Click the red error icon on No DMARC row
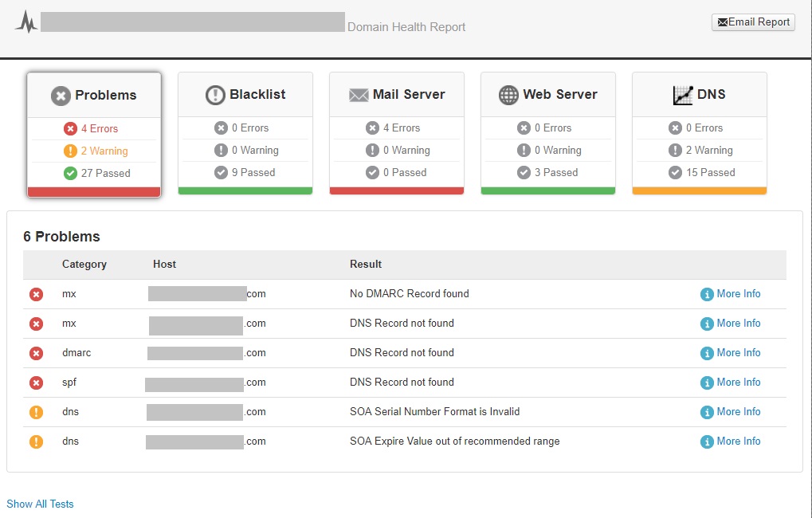This screenshot has height=518, width=812. [36, 294]
